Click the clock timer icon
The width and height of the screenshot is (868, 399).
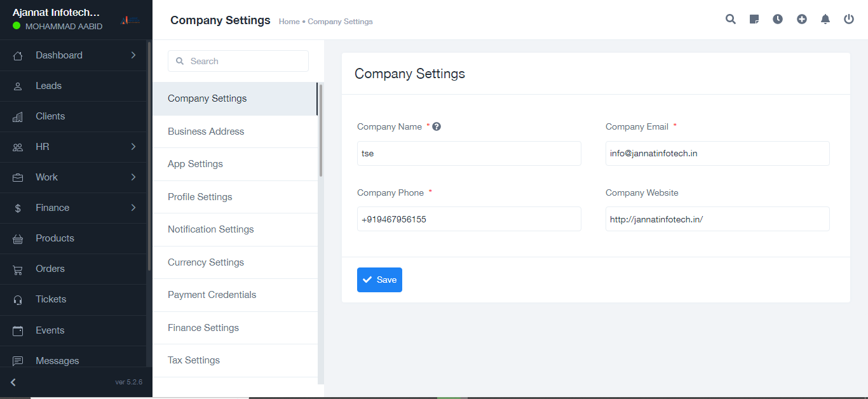tap(778, 19)
